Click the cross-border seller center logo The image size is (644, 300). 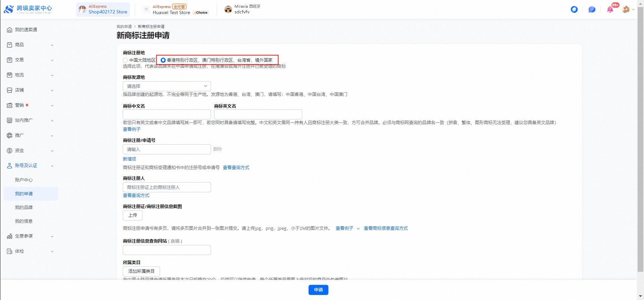pyautogui.click(x=28, y=9)
